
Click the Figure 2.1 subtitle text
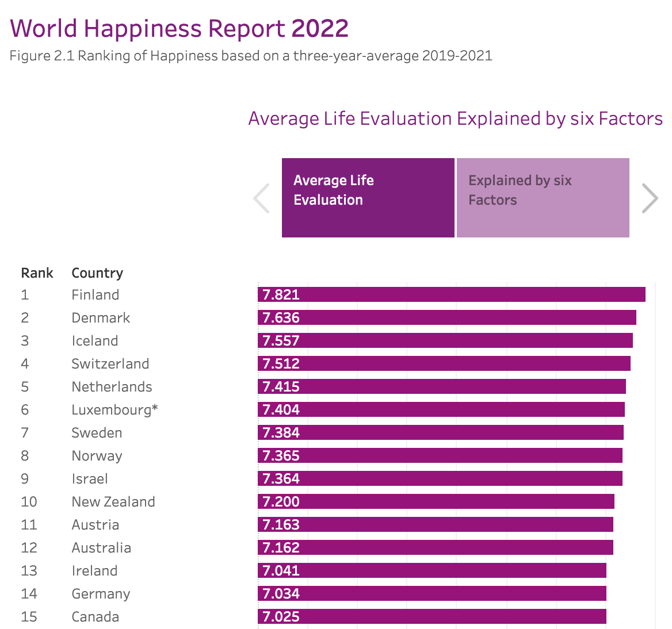coord(251,56)
